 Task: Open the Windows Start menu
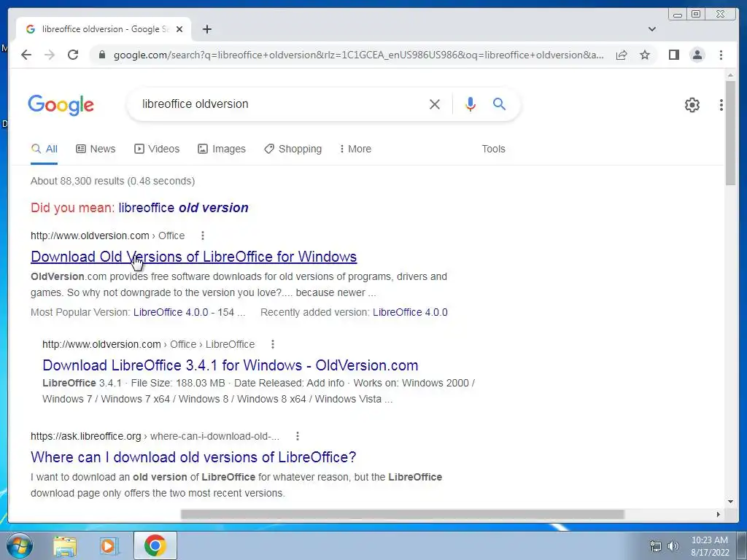(x=19, y=545)
